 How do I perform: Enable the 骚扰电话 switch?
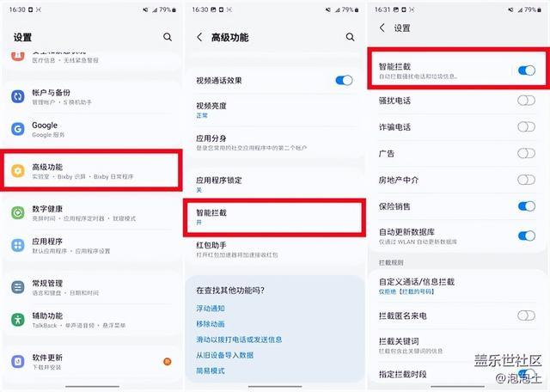(x=527, y=101)
